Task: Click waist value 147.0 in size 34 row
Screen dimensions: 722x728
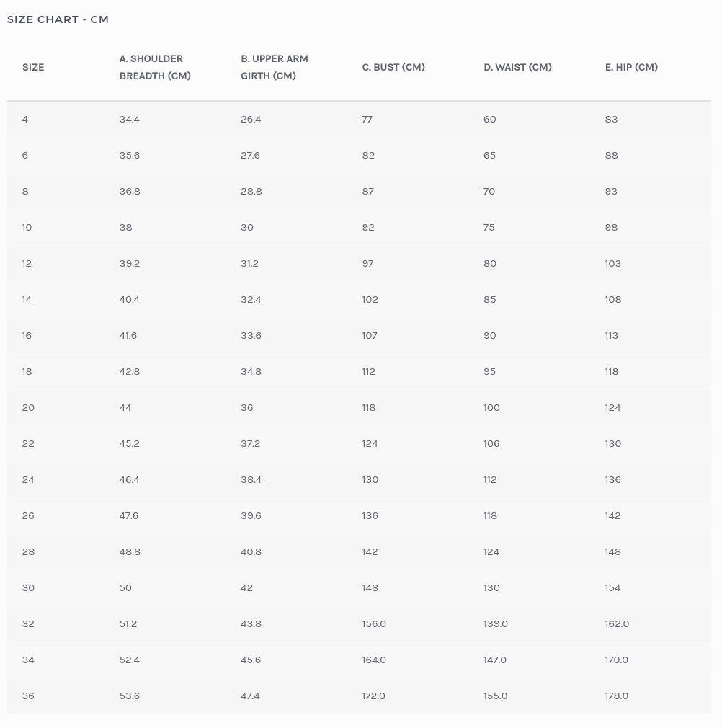Action: [495, 660]
